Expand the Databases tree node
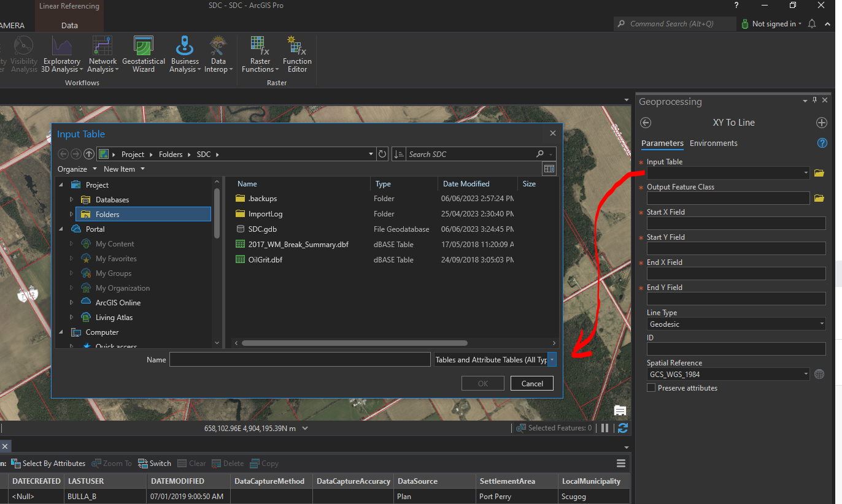Image resolution: width=842 pixels, height=504 pixels. 71,200
